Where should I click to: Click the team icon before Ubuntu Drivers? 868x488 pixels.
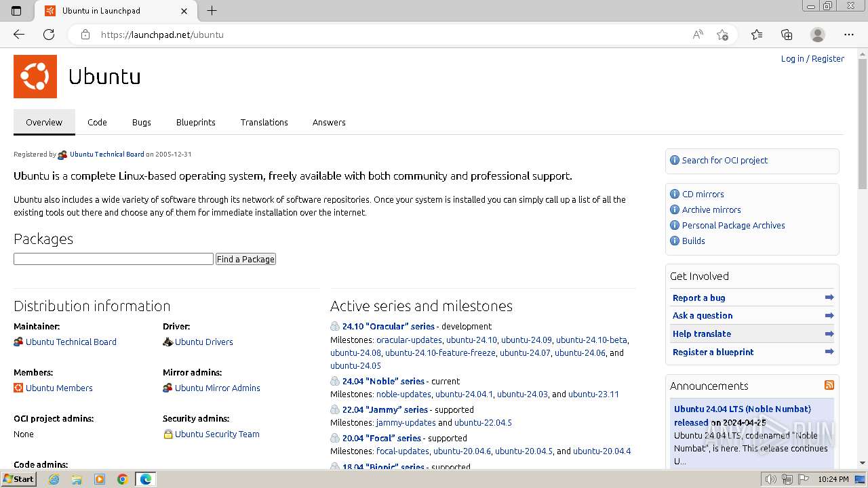(x=167, y=342)
